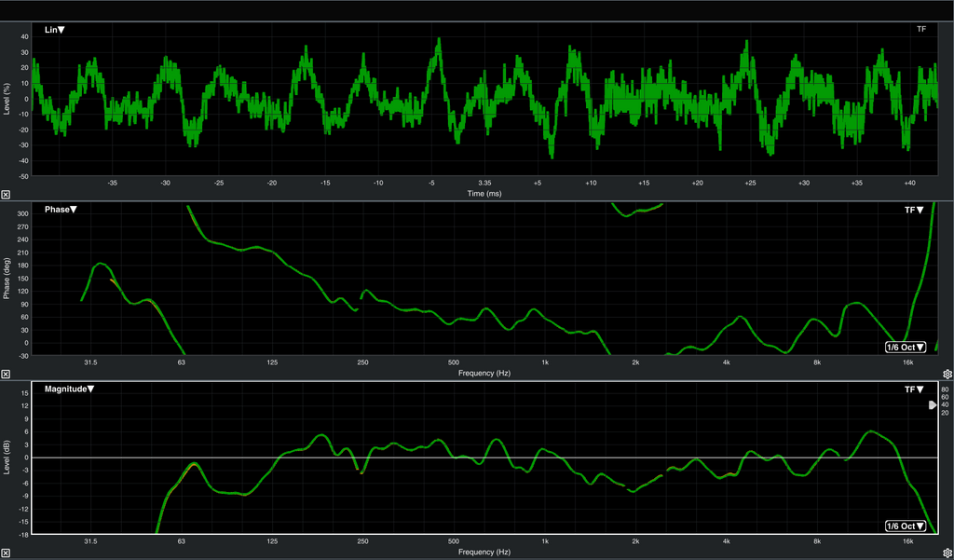Click the coherence threshold slider handle
The width and height of the screenshot is (954, 560).
932,405
